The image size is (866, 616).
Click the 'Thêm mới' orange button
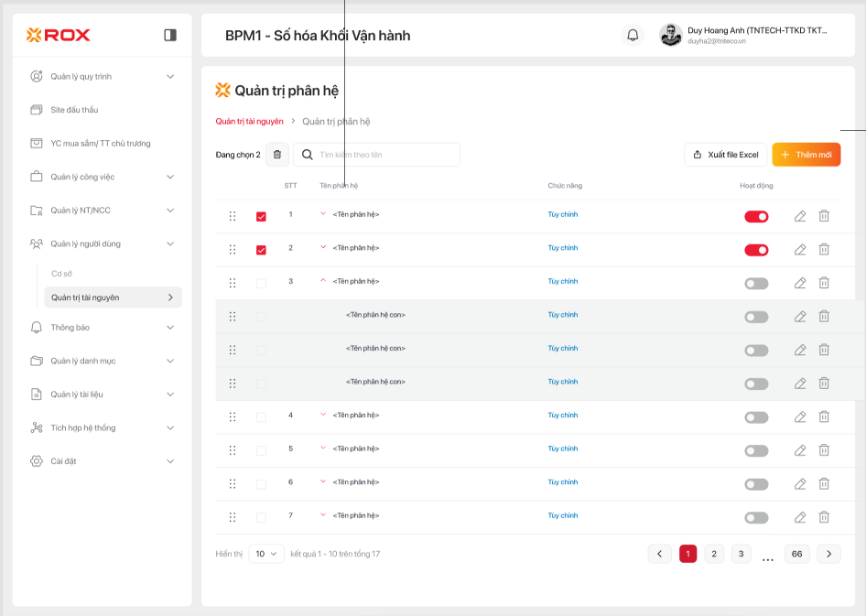(x=806, y=155)
